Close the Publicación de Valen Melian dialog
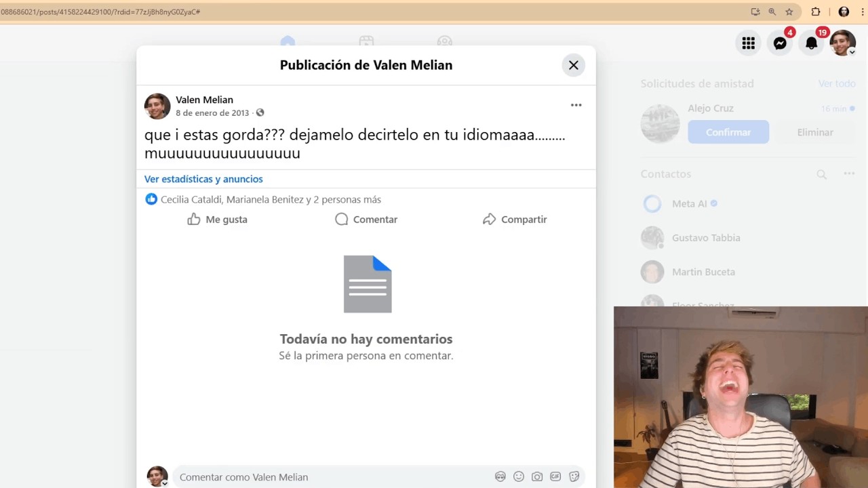868x488 pixels. [573, 65]
